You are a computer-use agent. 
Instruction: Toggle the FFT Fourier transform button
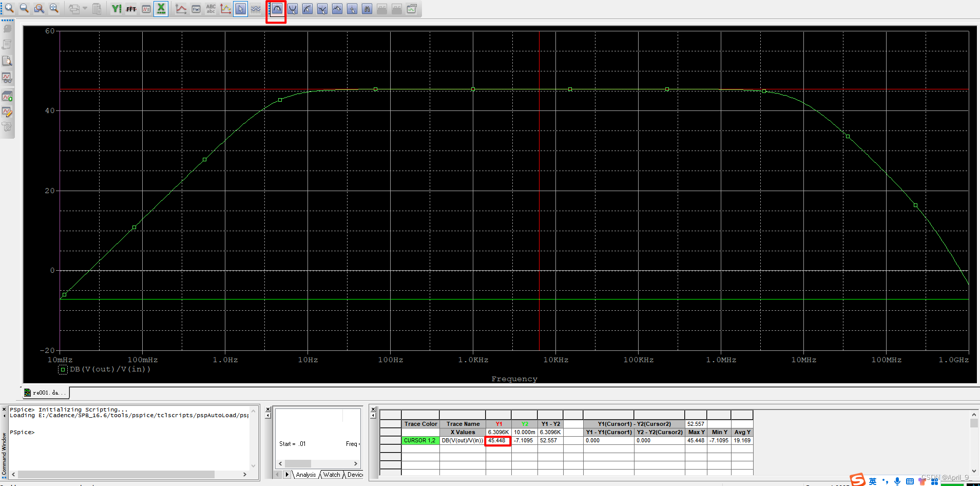pos(131,9)
